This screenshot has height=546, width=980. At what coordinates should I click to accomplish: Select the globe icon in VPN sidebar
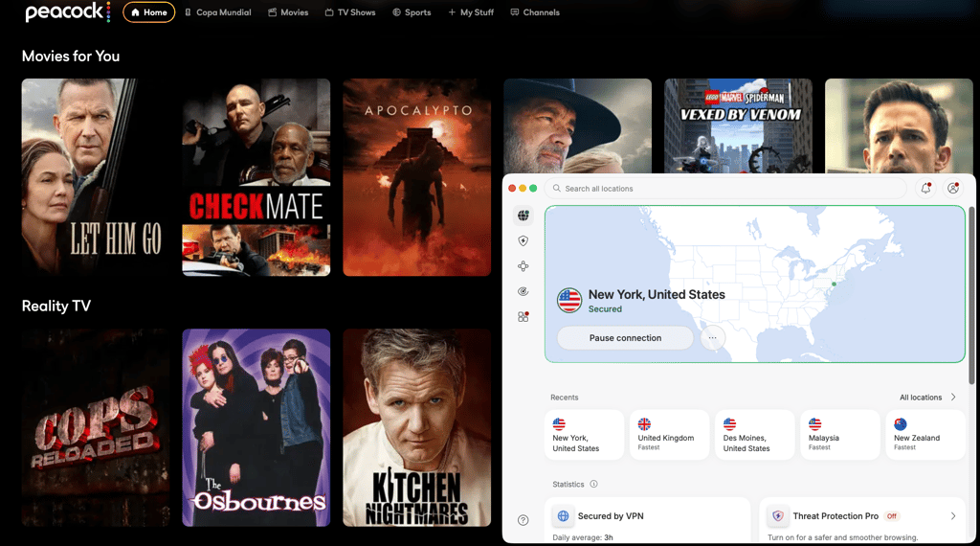pyautogui.click(x=523, y=216)
